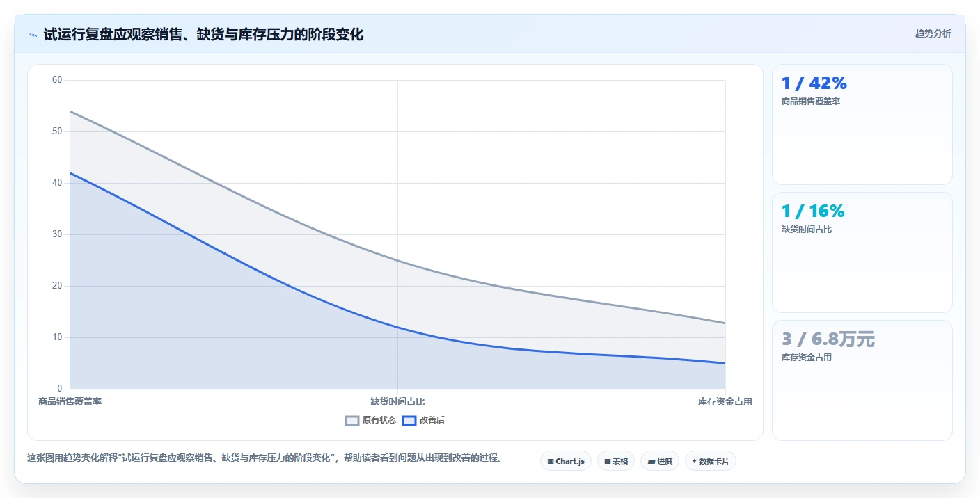Click the icon inside the 表格 chip
The height and width of the screenshot is (498, 980).
pos(608,461)
